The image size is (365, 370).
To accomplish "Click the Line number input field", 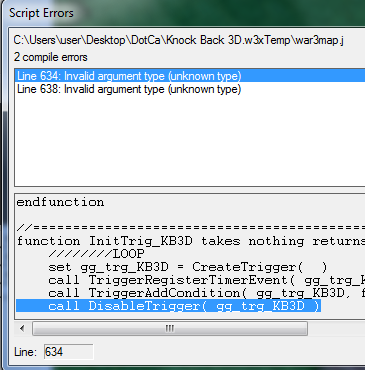I will 68,352.
